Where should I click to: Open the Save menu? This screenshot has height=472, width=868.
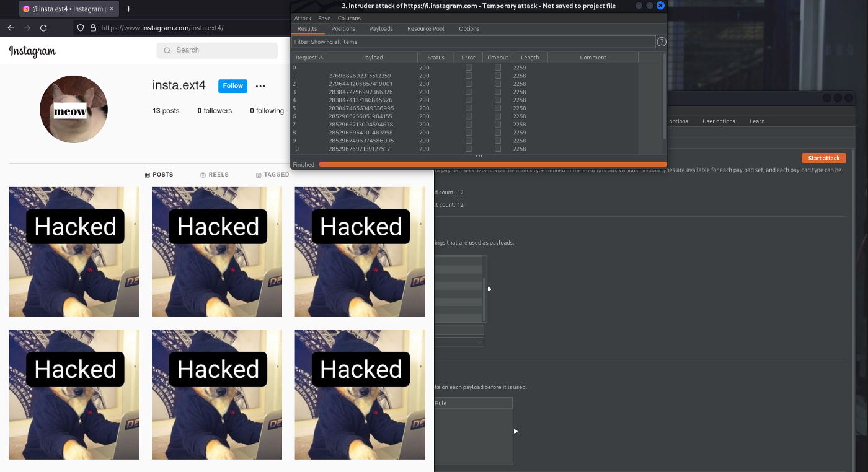[x=324, y=19]
